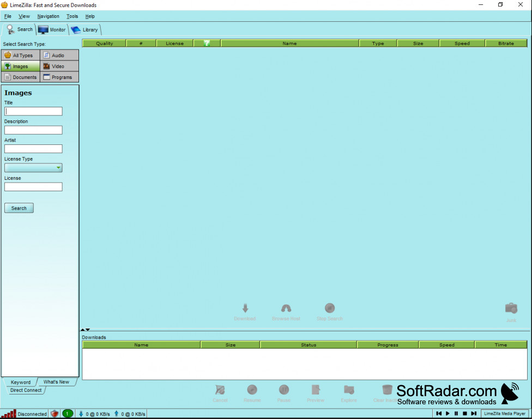
Task: Switch to the What's New tab
Action: pos(56,382)
